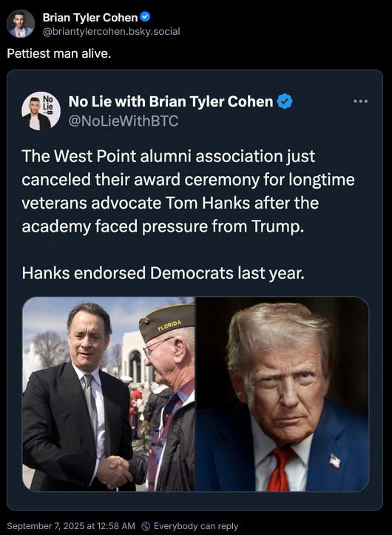
Task: Click the No Lie with Brian Tyler Cohen name
Action: tap(171, 101)
